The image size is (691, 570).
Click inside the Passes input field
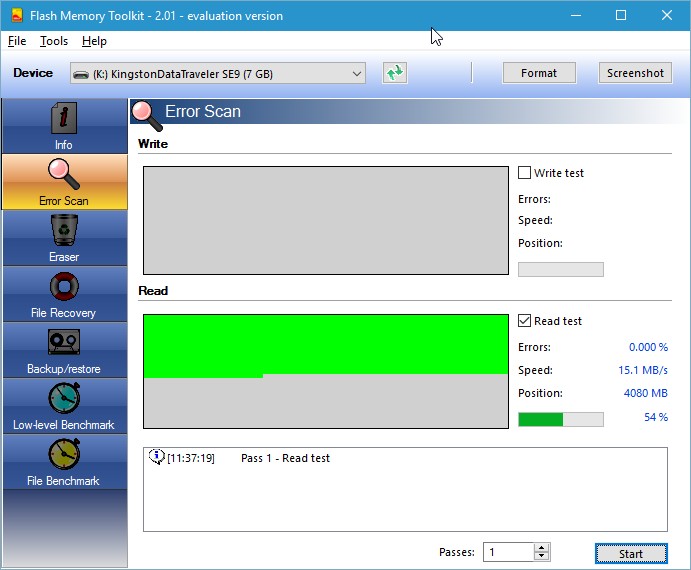tap(508, 552)
